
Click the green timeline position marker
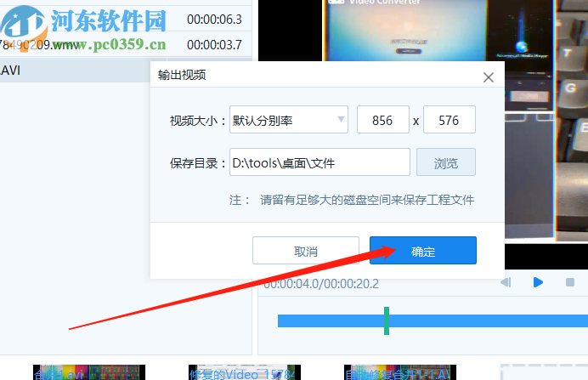pyautogui.click(x=387, y=320)
